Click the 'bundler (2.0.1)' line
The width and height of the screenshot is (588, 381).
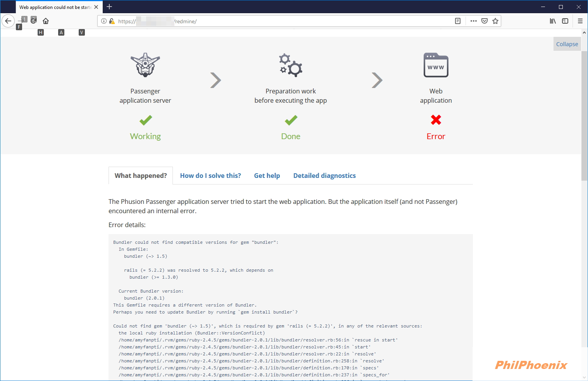(144, 298)
